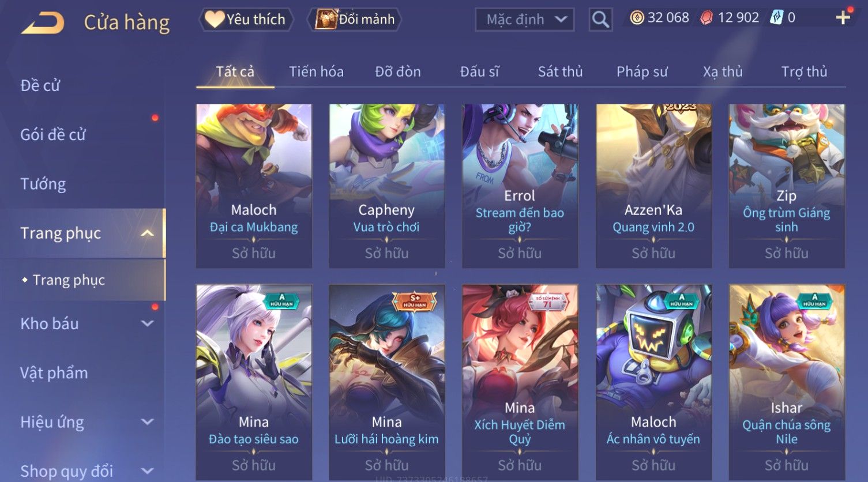Screen dimensions: 868x482
Task: Tap the plus icon to add currency
Action: [843, 18]
